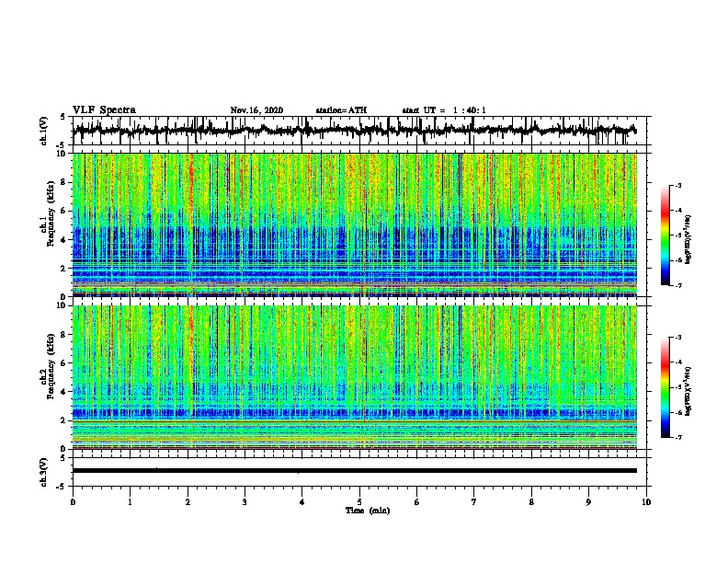Click the ch.1 spectrogram color scale bar
The height and width of the screenshot is (563, 728).
(665, 236)
